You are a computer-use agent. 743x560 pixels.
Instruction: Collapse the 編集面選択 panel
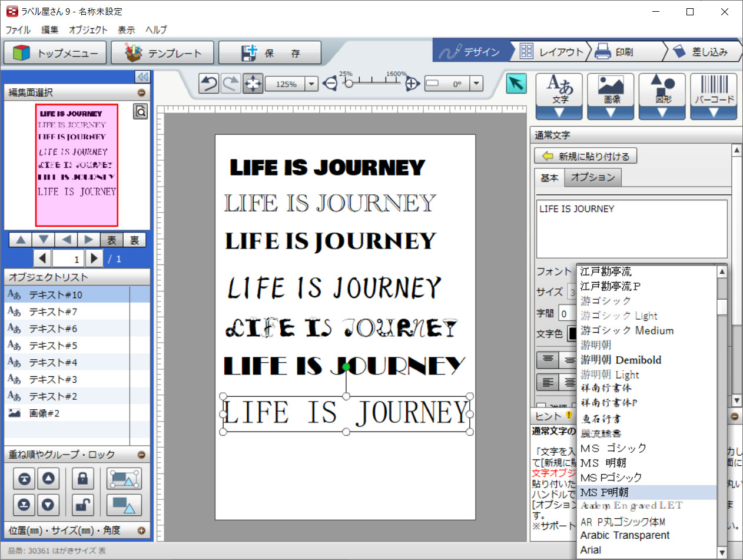click(141, 92)
